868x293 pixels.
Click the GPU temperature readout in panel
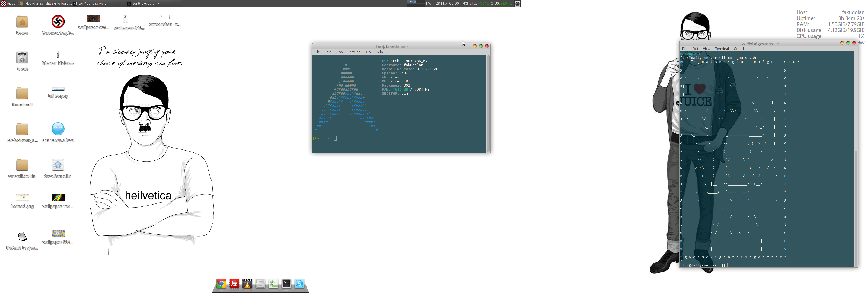479,3
